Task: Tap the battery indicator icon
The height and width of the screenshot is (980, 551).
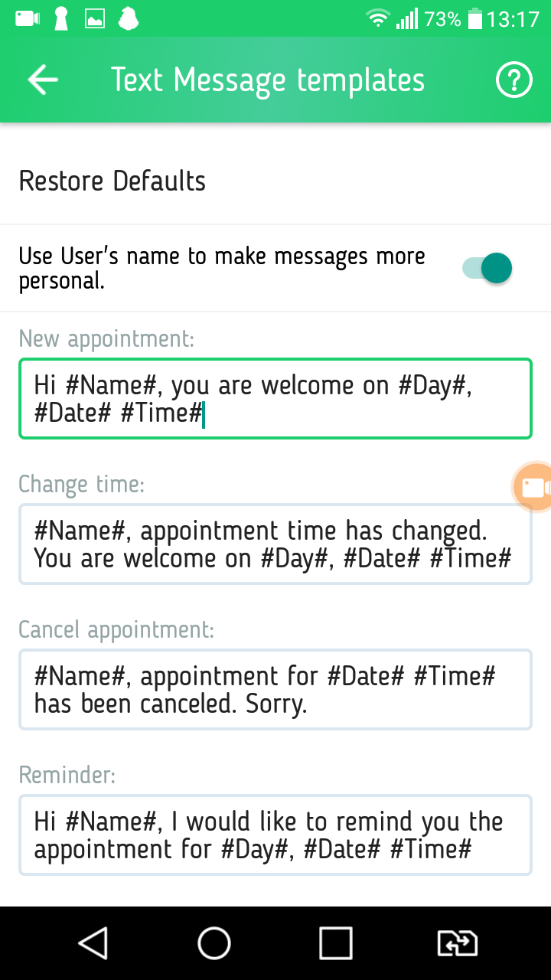Action: tap(474, 19)
